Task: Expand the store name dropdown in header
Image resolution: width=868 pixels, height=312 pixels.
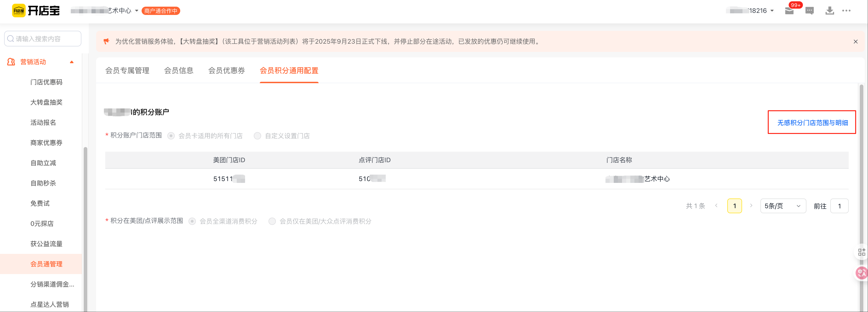Action: (x=137, y=11)
